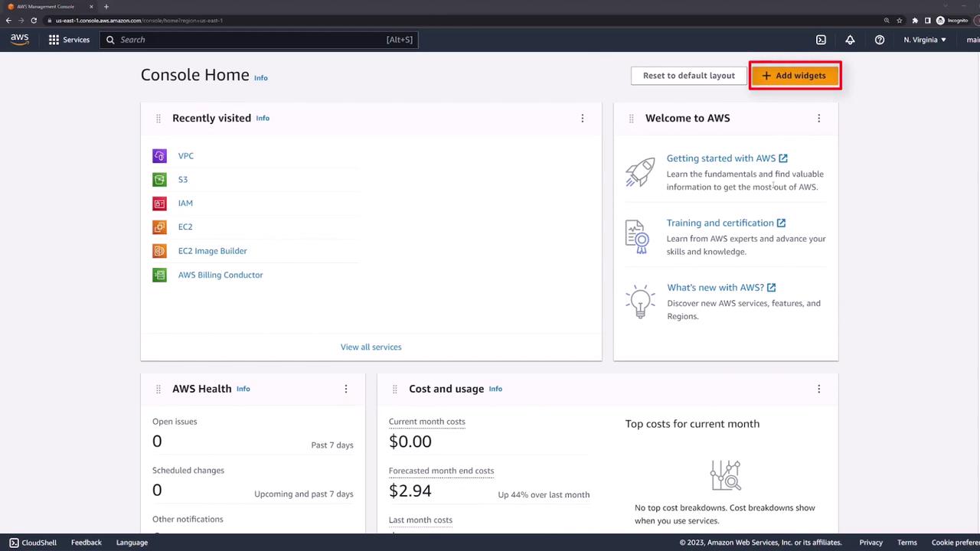Viewport: 980px width, 551px height.
Task: Grab the Cost and usage drag handle
Action: [395, 390]
